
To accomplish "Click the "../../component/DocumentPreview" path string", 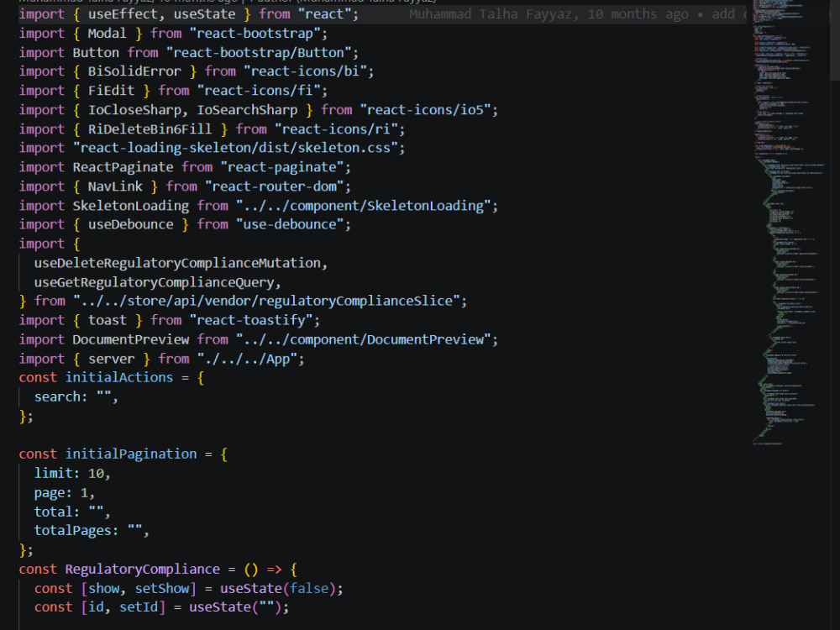I will tap(363, 339).
